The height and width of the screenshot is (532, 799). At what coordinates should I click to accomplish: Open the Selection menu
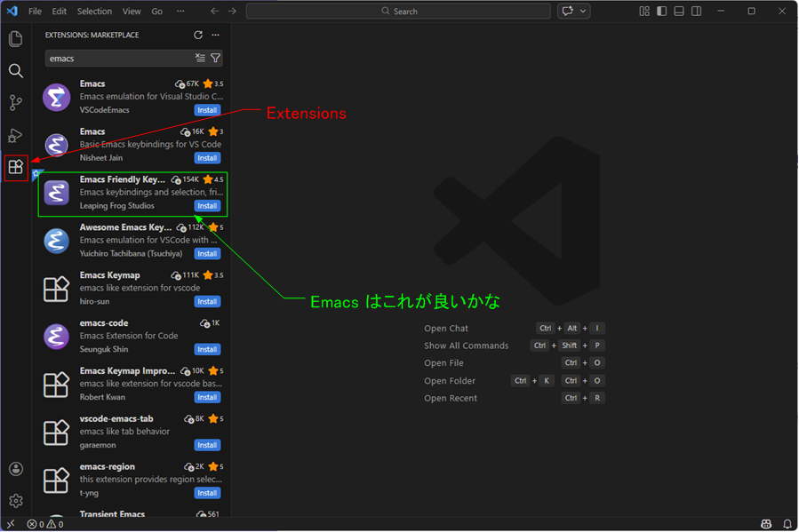pos(94,12)
